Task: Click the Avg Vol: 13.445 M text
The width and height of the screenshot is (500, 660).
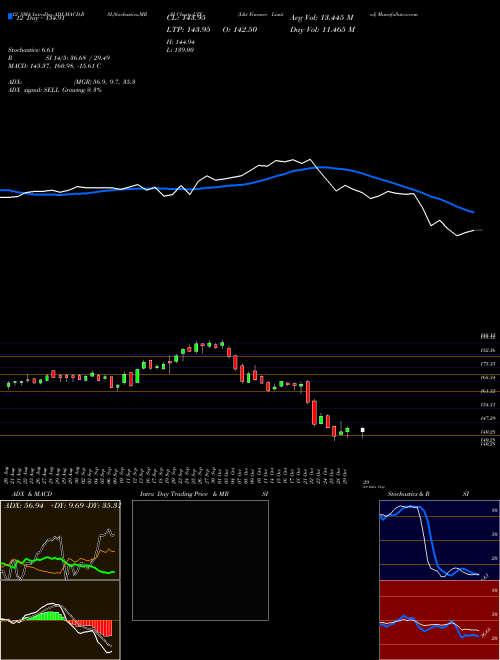Action: click(x=321, y=18)
